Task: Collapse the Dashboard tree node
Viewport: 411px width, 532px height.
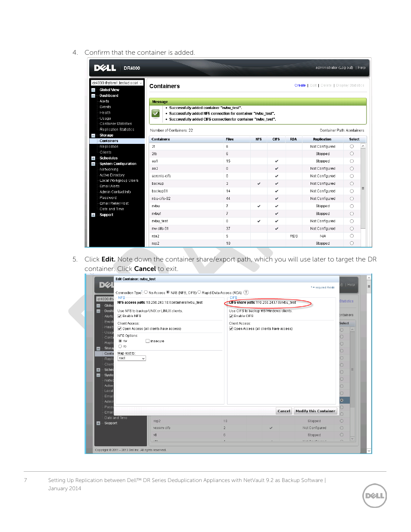Action: click(x=93, y=96)
